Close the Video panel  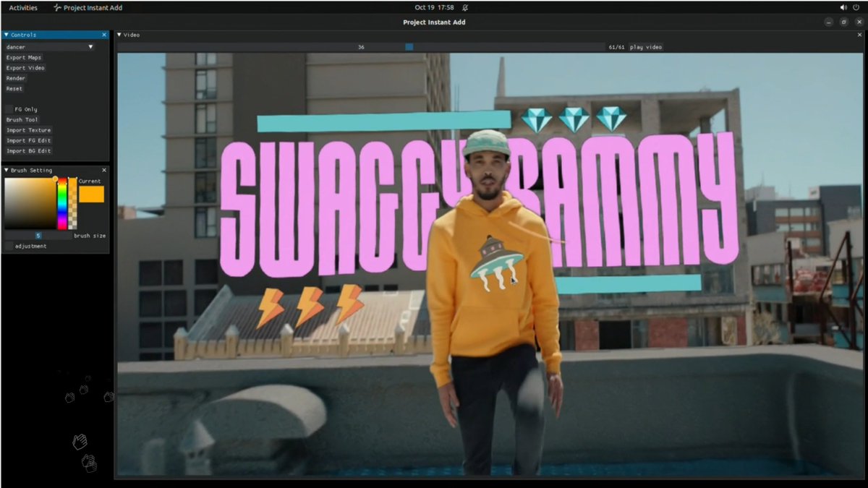859,35
